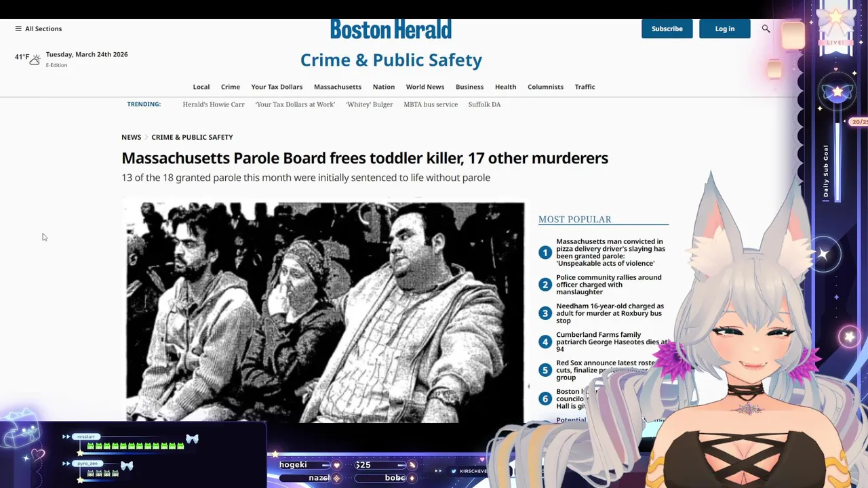Open the Health section
Image resolution: width=868 pixels, height=488 pixels.
[506, 87]
